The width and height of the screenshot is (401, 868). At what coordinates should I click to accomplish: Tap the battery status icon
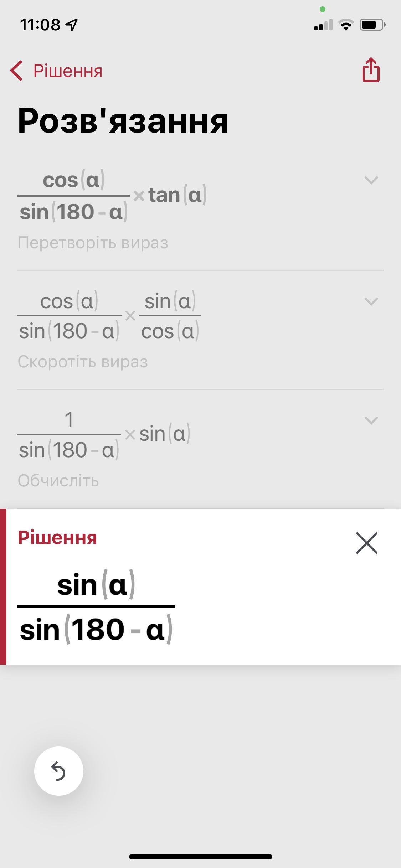pos(372,25)
